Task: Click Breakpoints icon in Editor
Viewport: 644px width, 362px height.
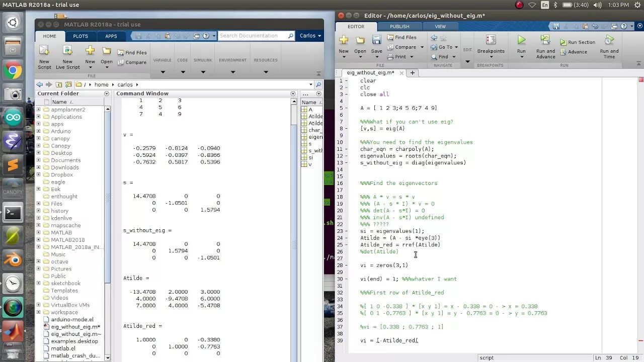Action: tap(491, 40)
